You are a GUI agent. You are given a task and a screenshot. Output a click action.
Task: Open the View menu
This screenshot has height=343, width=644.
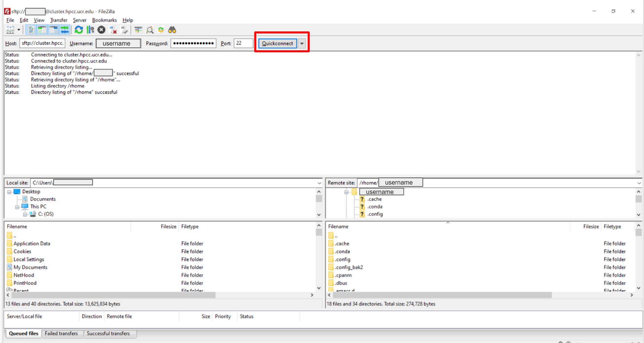(39, 20)
